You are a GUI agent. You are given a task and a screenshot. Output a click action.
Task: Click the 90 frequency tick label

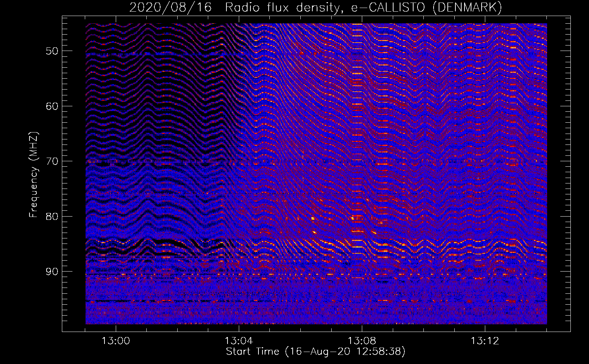click(52, 272)
